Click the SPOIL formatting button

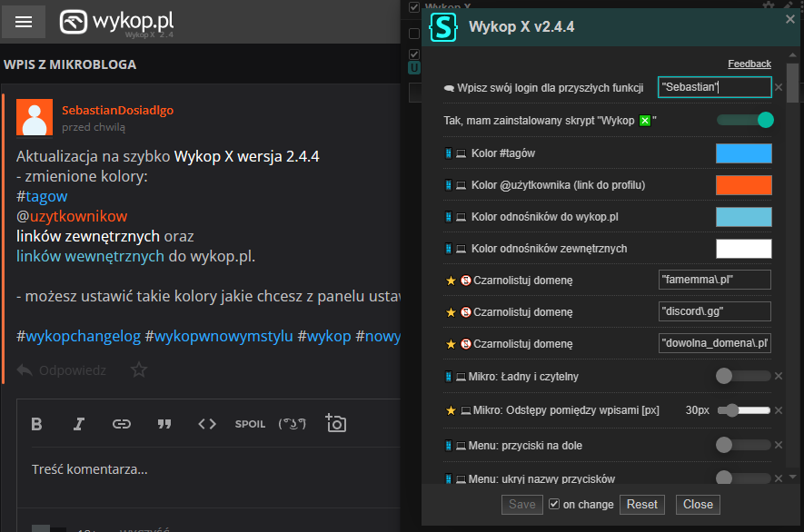click(x=250, y=424)
